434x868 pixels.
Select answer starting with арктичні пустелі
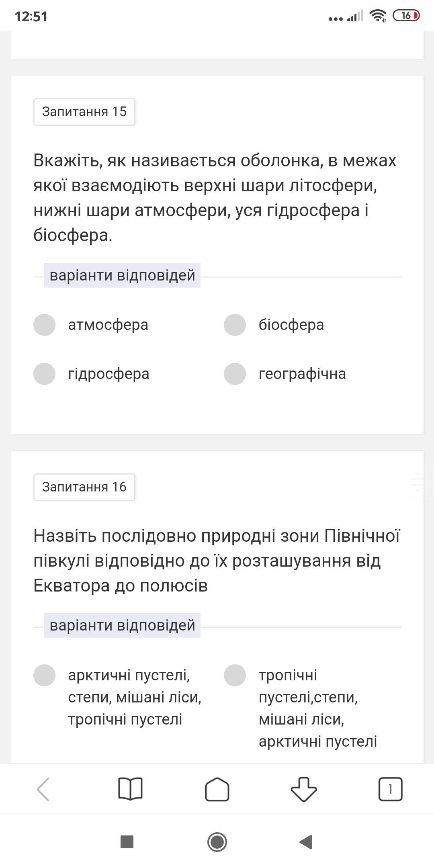tap(45, 675)
